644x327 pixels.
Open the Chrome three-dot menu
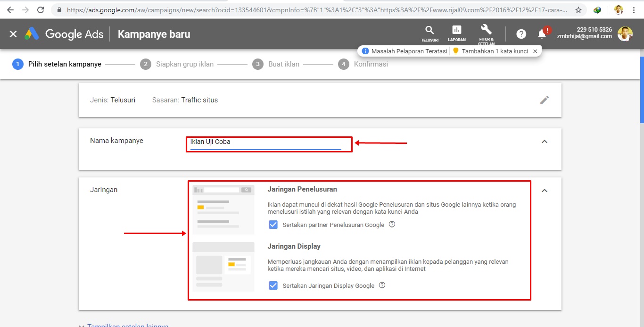tap(634, 9)
